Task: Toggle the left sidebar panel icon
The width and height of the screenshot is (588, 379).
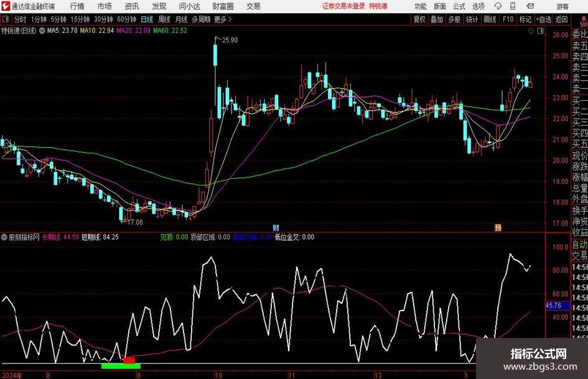Action: point(6,19)
